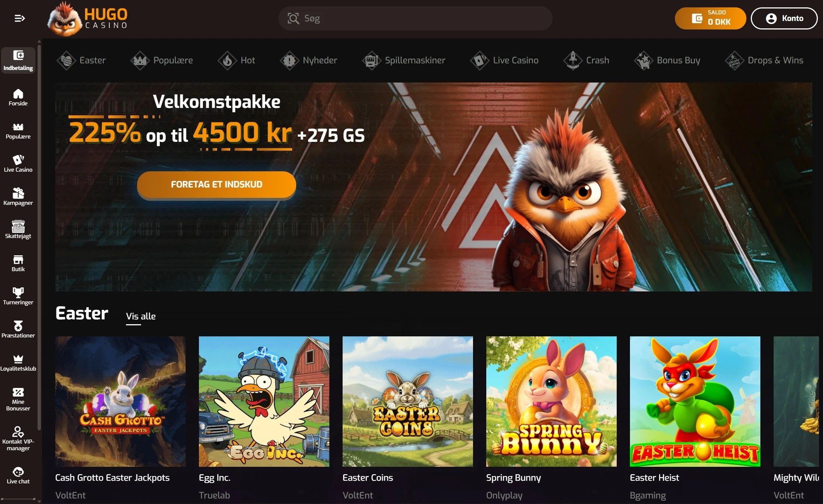Open Præstationer medal icon
The width and height of the screenshot is (823, 504).
(18, 326)
